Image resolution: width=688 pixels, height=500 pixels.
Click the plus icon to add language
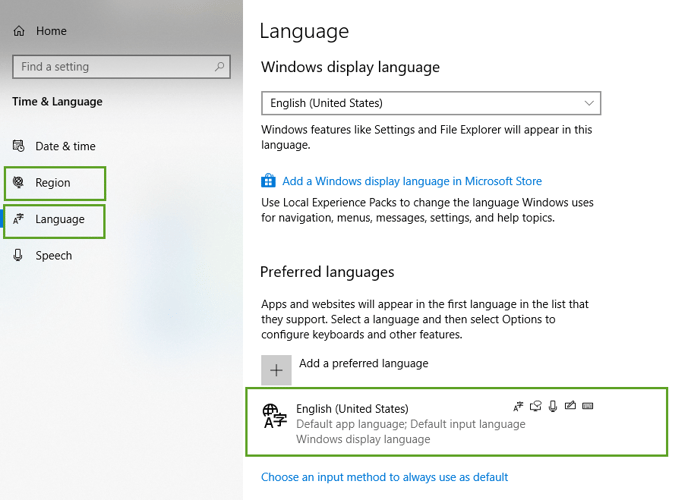[x=276, y=370]
